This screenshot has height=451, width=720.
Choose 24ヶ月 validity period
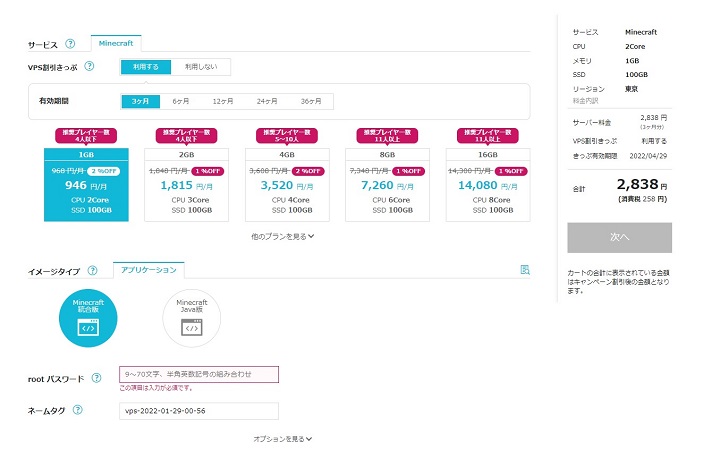267,101
